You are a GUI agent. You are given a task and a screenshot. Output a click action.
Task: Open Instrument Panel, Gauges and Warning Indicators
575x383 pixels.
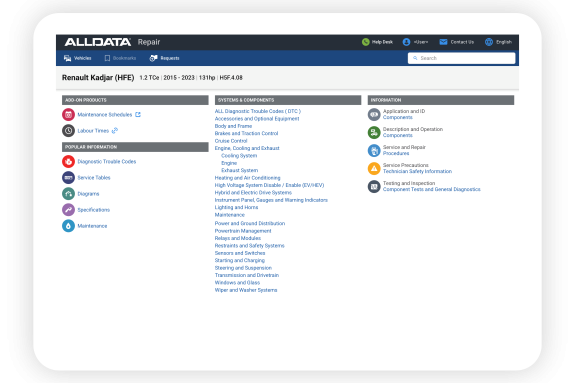[x=271, y=200]
